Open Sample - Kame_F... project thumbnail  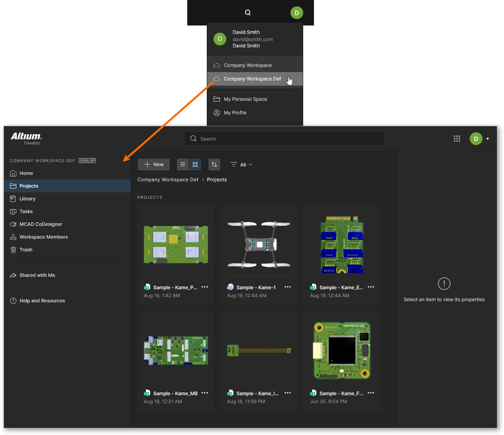342,351
